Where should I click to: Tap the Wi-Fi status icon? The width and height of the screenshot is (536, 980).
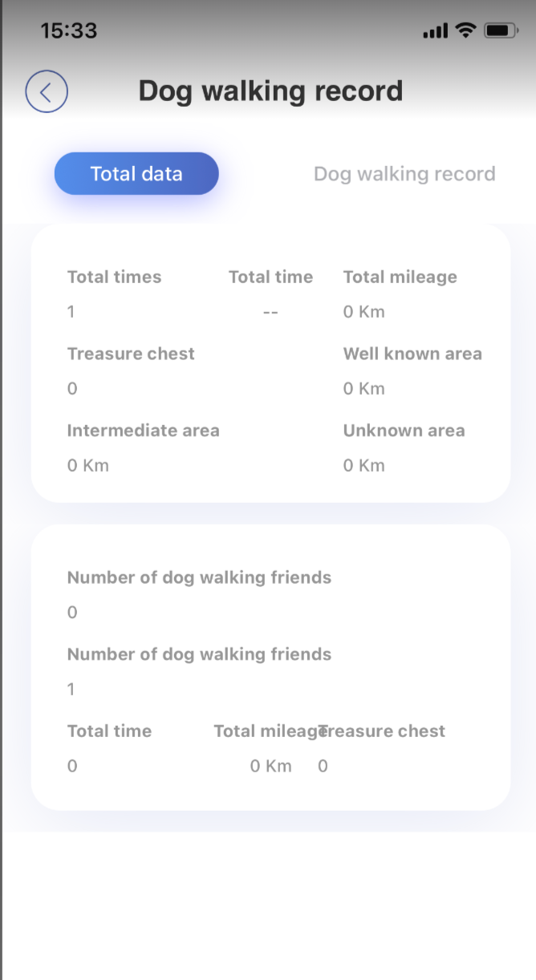(x=465, y=30)
